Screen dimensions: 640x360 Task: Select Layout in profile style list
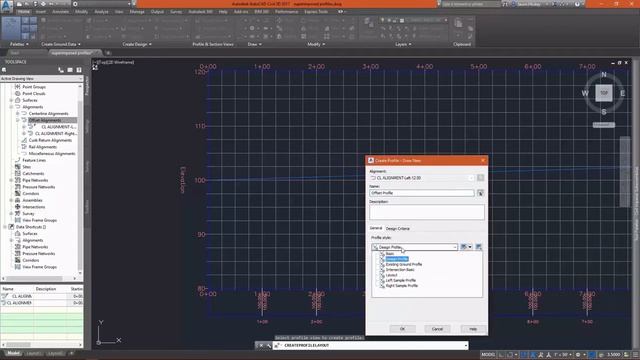(391, 275)
